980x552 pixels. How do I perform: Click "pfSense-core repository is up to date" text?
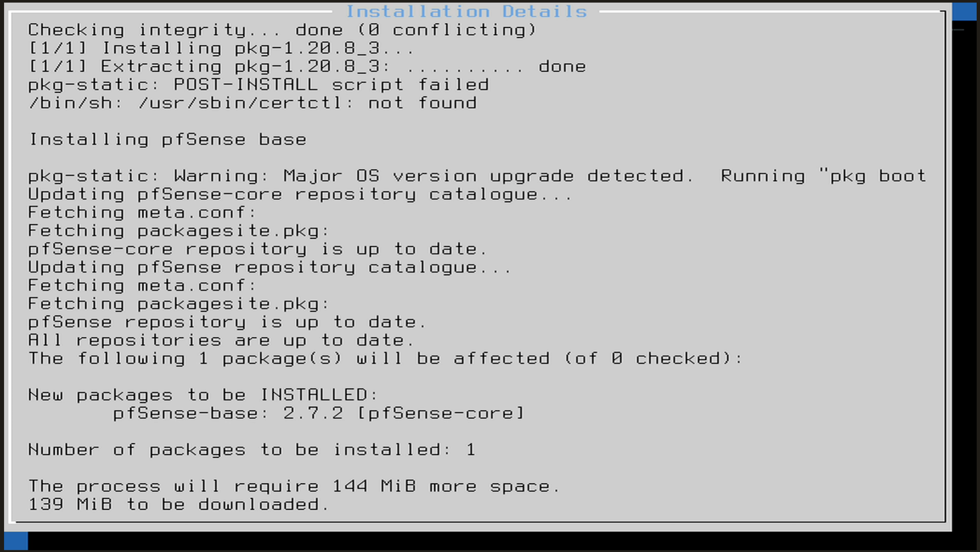tap(257, 249)
